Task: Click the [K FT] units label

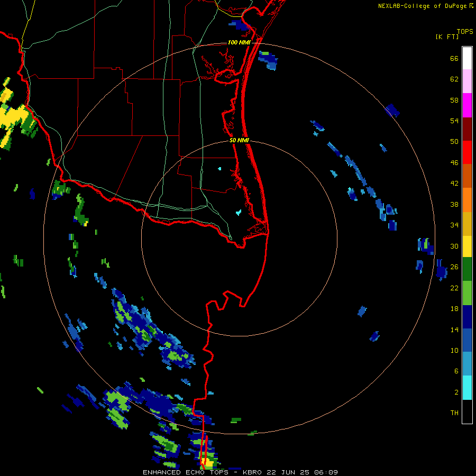Action: pyautogui.click(x=447, y=36)
